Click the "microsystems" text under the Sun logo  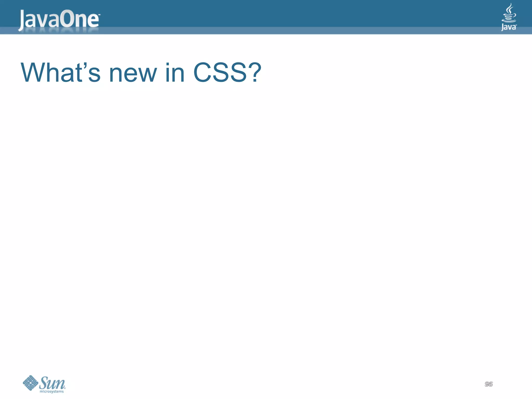(x=52, y=392)
